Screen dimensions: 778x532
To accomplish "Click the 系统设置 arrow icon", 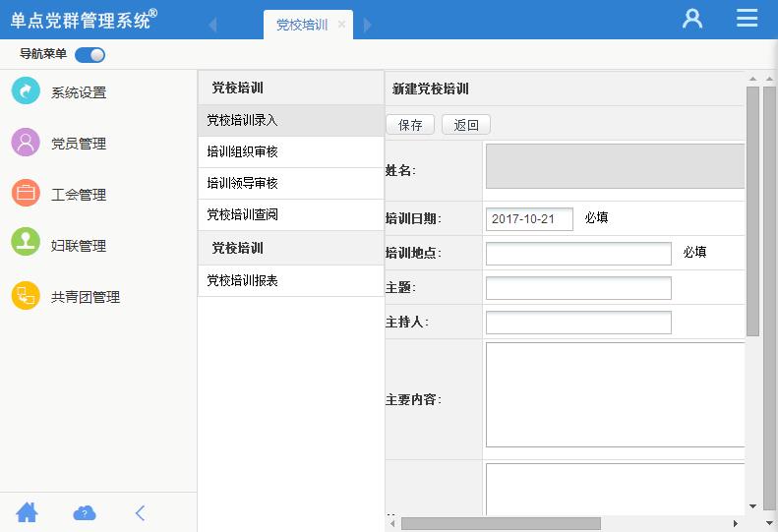I will click(26, 90).
